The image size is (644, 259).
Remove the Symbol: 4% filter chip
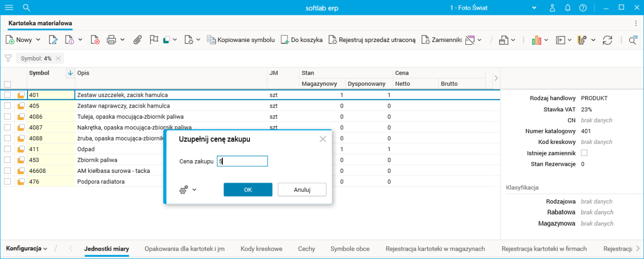(x=58, y=58)
